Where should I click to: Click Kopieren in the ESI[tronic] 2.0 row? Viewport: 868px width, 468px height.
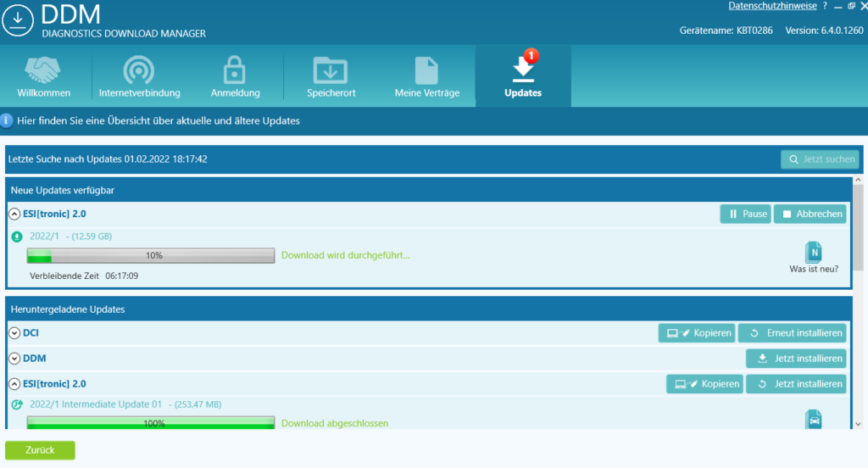click(x=704, y=384)
